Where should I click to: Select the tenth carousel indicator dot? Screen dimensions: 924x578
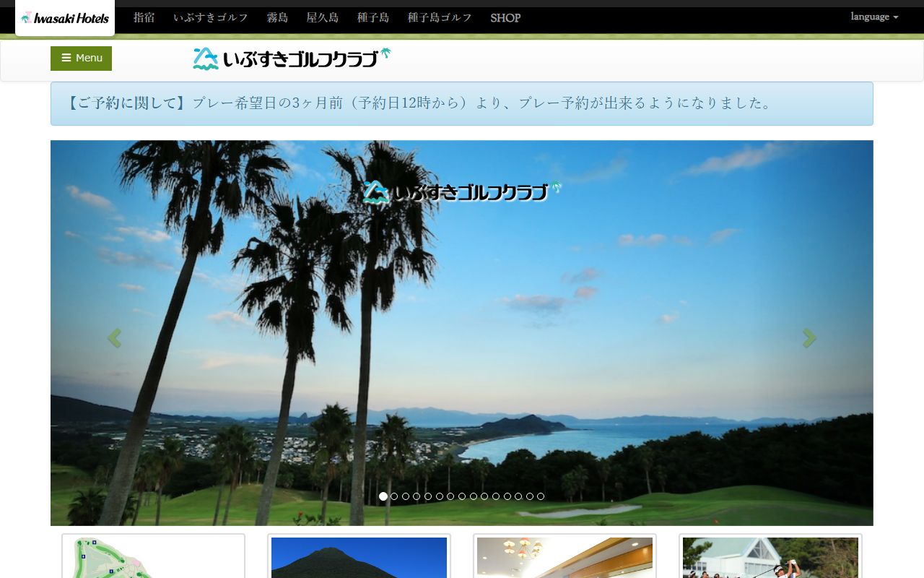coord(484,496)
